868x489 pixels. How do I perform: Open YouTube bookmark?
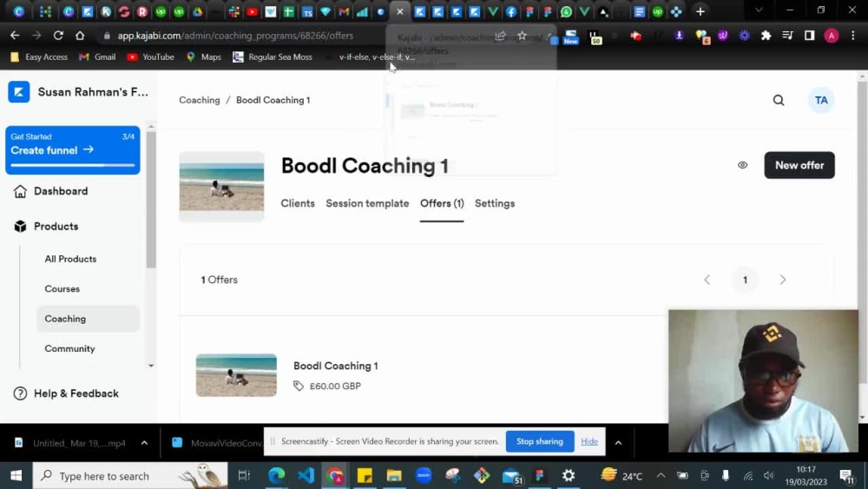pyautogui.click(x=150, y=57)
